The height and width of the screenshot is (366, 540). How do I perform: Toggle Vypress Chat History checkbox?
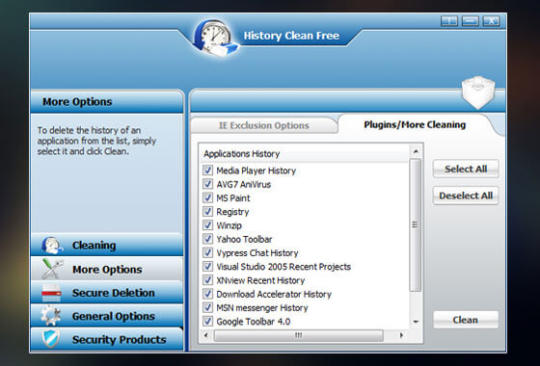[207, 253]
